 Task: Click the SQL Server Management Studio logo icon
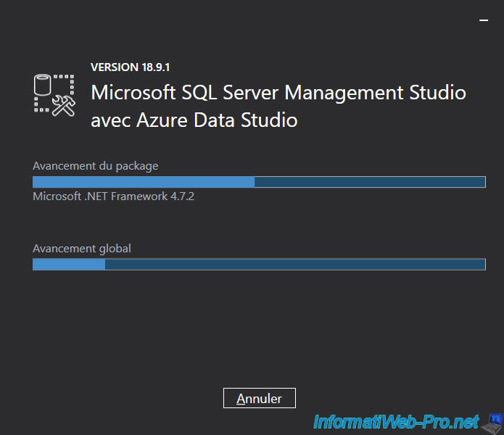click(x=55, y=94)
